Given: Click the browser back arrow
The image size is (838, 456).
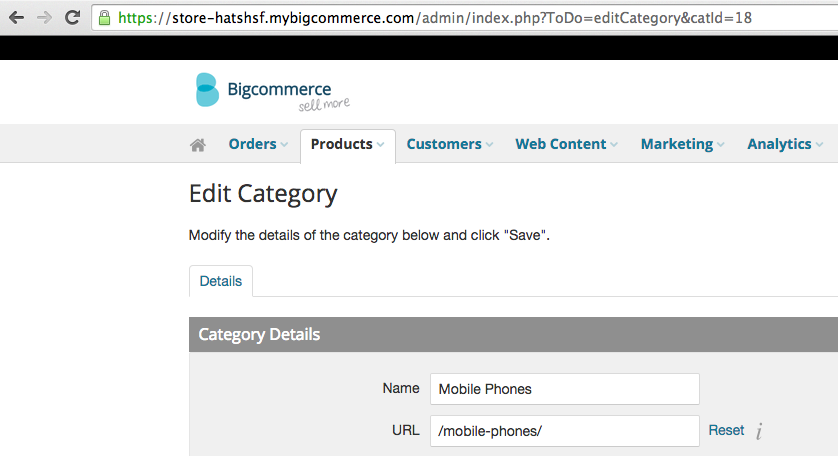Looking at the screenshot, I should pyautogui.click(x=17, y=18).
